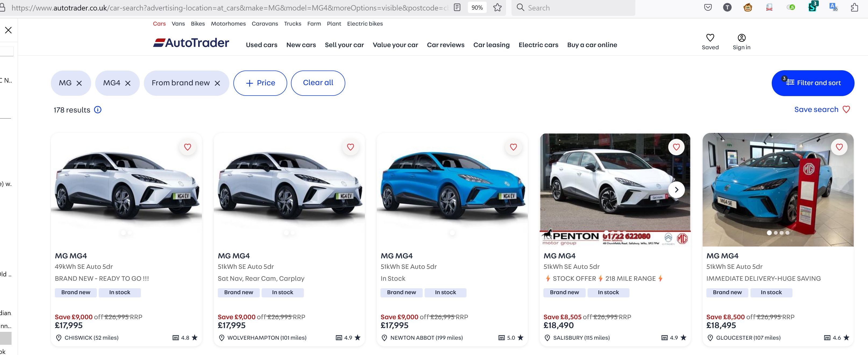This screenshot has height=355, width=868.
Task: Expand the add Price filter chip
Action: [260, 83]
